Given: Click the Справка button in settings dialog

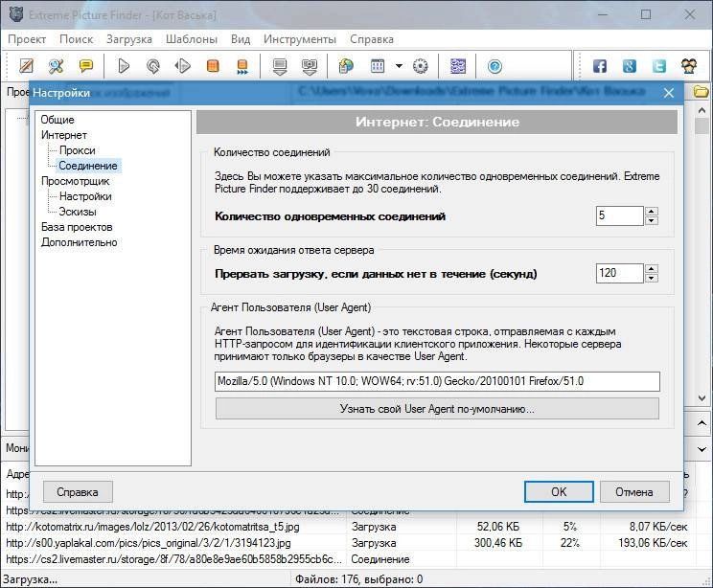Looking at the screenshot, I should click(78, 492).
